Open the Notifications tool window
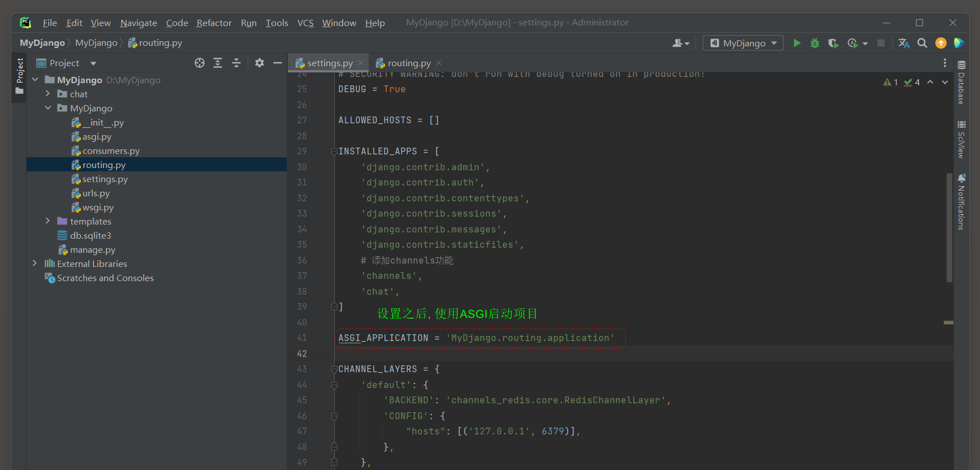The image size is (980, 470). (x=961, y=202)
